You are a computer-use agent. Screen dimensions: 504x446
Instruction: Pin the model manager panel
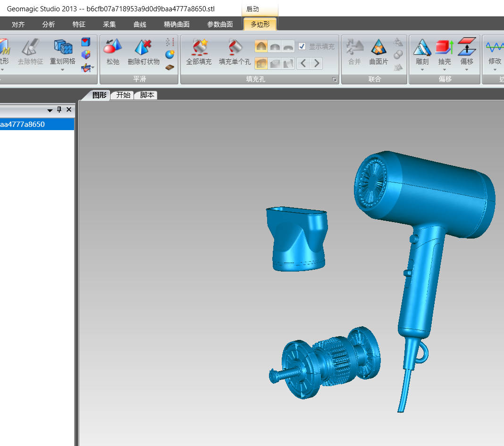pyautogui.click(x=59, y=109)
